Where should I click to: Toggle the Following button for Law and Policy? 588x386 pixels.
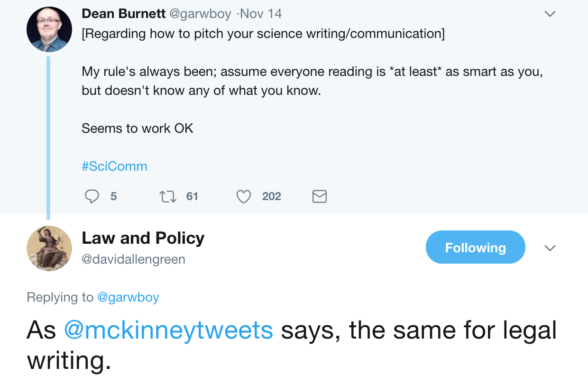[x=475, y=247]
